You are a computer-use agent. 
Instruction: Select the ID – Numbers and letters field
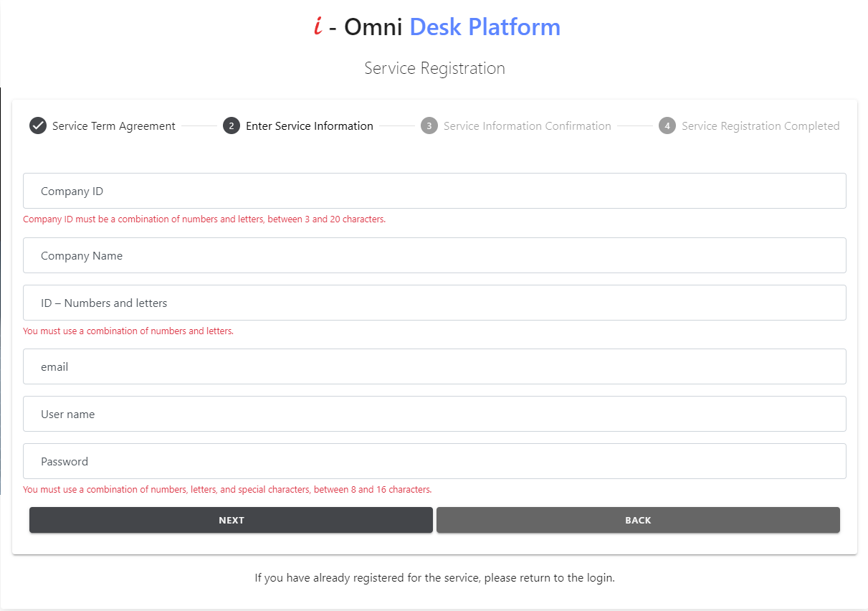[434, 303]
